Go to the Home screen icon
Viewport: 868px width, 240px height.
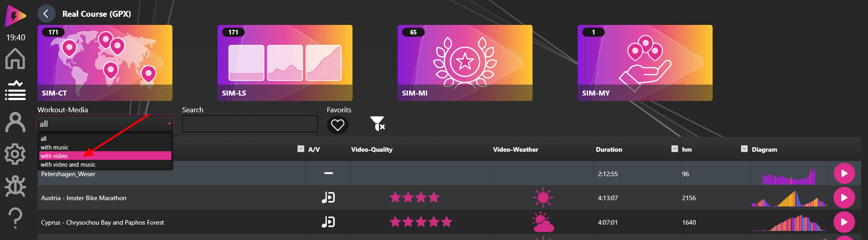[x=15, y=58]
